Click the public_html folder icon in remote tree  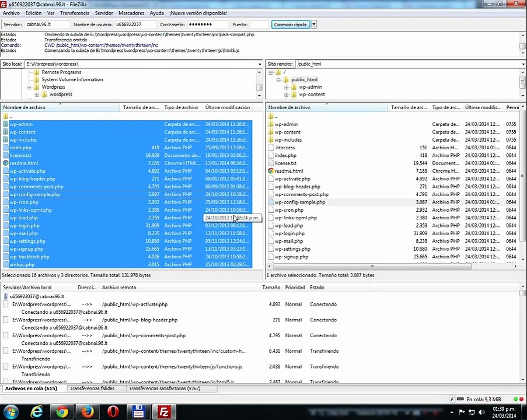[x=286, y=80]
